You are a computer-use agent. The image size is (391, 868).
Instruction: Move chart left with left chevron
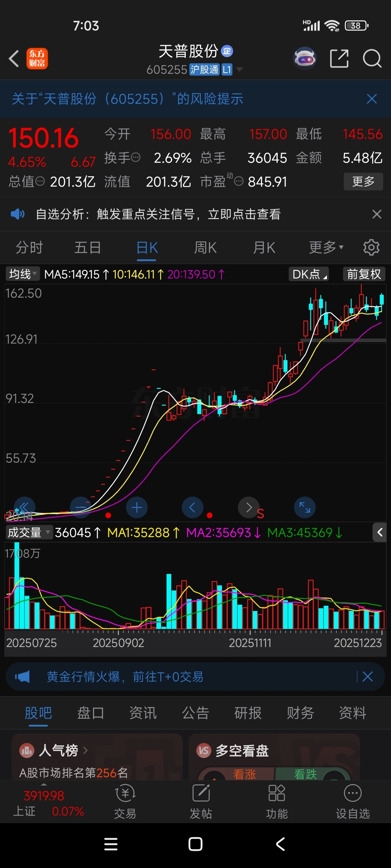tap(193, 507)
